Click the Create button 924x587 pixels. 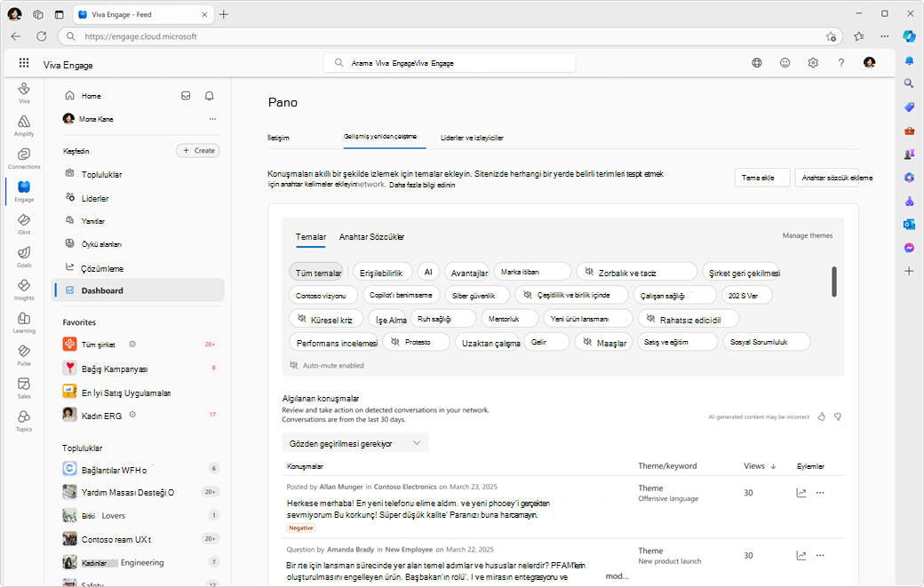(x=198, y=151)
